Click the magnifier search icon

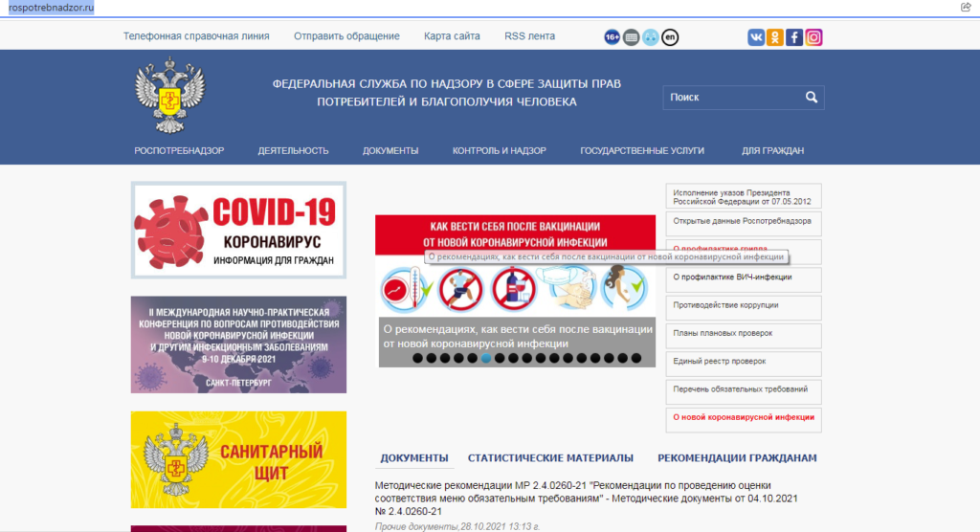(x=812, y=98)
